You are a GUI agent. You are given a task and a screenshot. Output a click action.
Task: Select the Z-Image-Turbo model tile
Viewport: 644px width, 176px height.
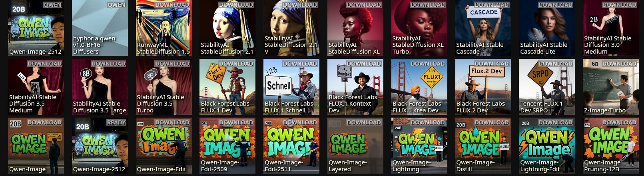tap(611, 87)
